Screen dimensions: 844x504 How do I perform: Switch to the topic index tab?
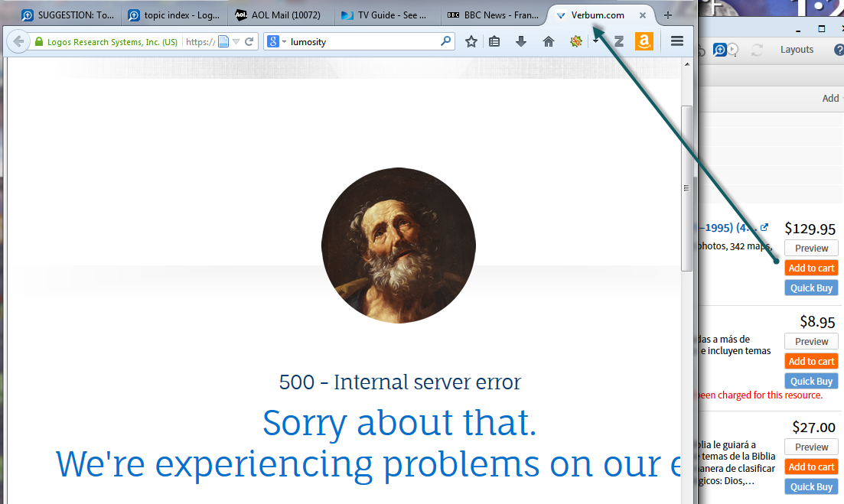click(174, 15)
